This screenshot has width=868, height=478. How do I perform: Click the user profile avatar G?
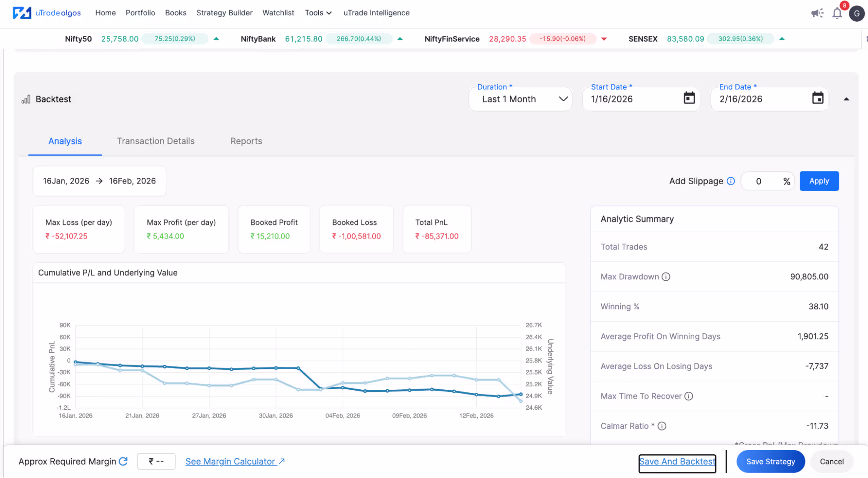click(x=857, y=13)
